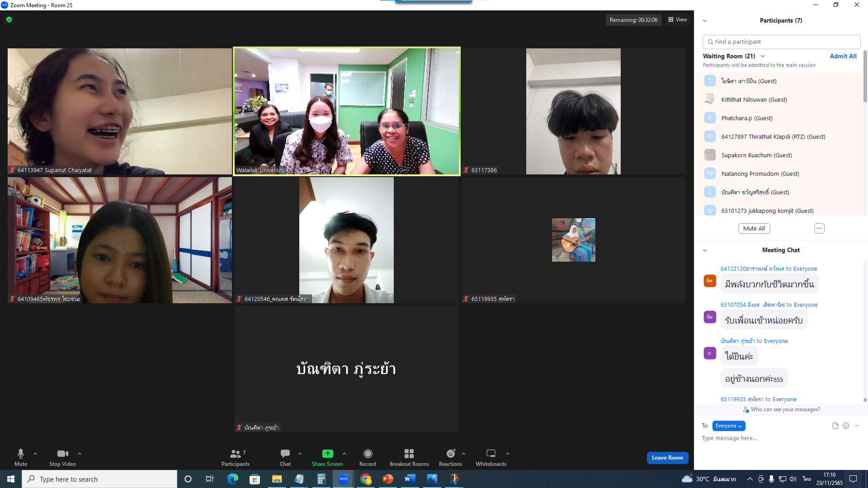
Task: Mute the microphone
Action: (21, 454)
